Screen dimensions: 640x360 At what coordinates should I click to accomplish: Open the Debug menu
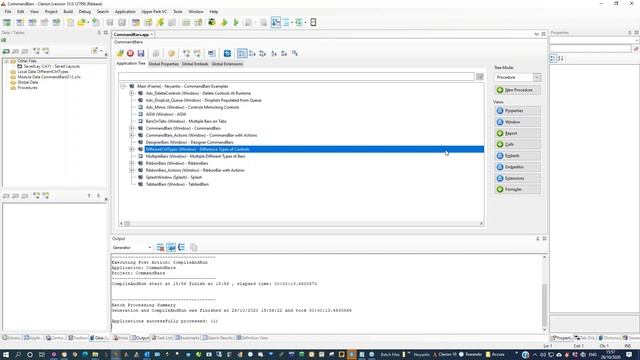84,11
